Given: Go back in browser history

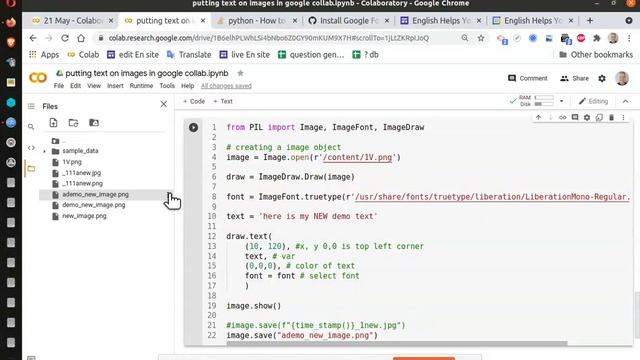Looking at the screenshot, I should (x=33, y=38).
